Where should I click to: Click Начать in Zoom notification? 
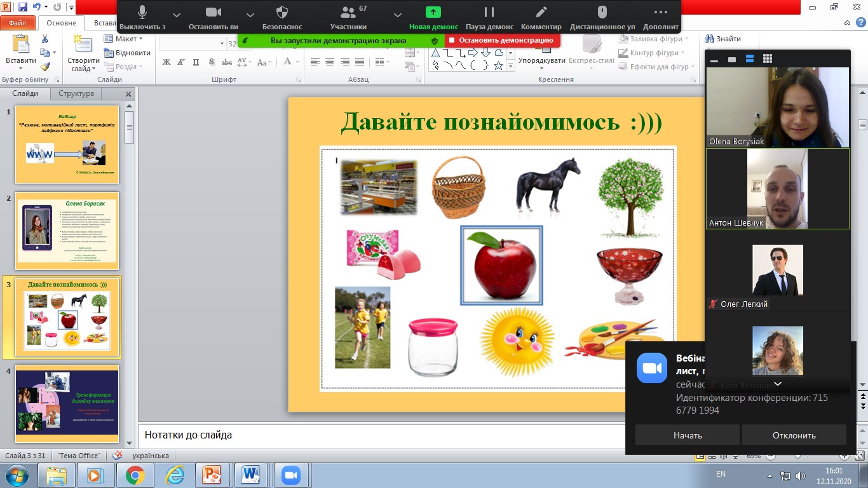point(688,435)
